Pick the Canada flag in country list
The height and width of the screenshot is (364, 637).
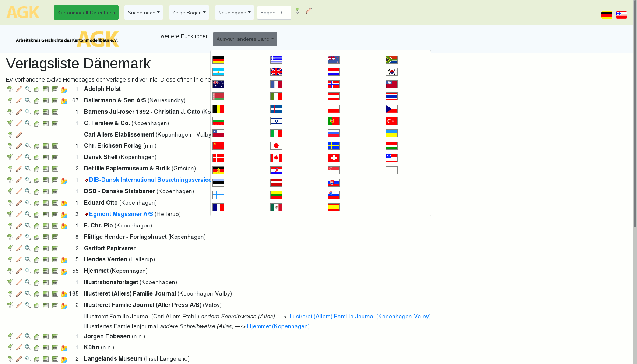click(x=276, y=158)
